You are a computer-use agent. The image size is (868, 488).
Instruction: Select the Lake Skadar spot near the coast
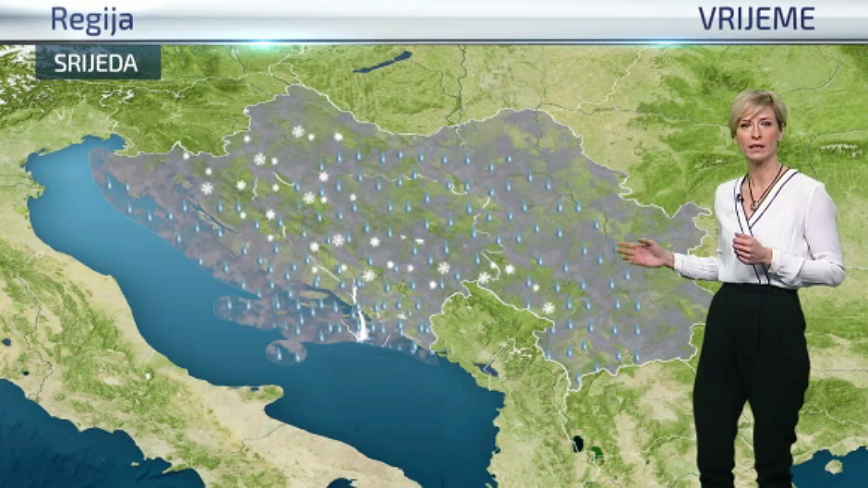pyautogui.click(x=488, y=369)
